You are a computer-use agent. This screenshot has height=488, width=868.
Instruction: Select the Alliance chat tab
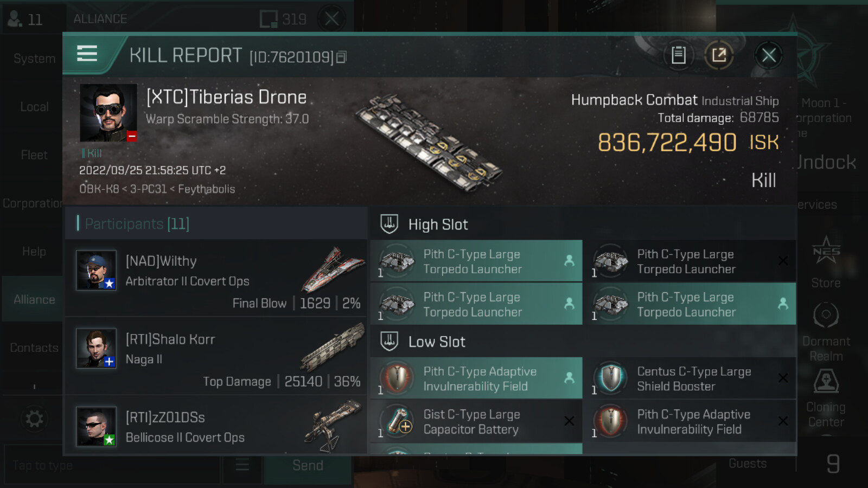point(34,299)
